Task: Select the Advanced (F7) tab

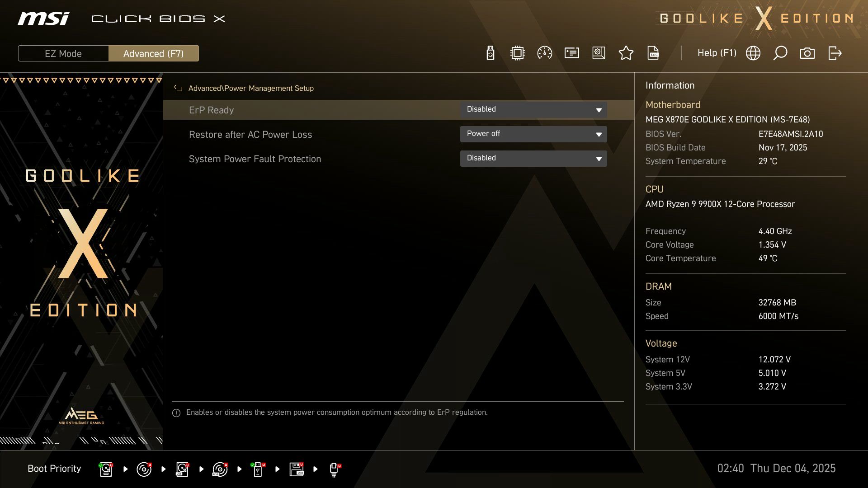Action: [x=154, y=53]
